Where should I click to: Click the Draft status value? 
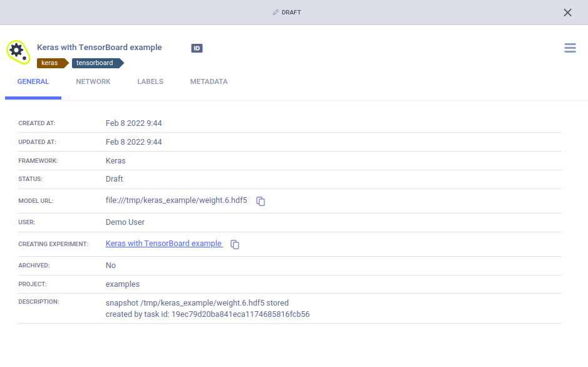(x=115, y=178)
